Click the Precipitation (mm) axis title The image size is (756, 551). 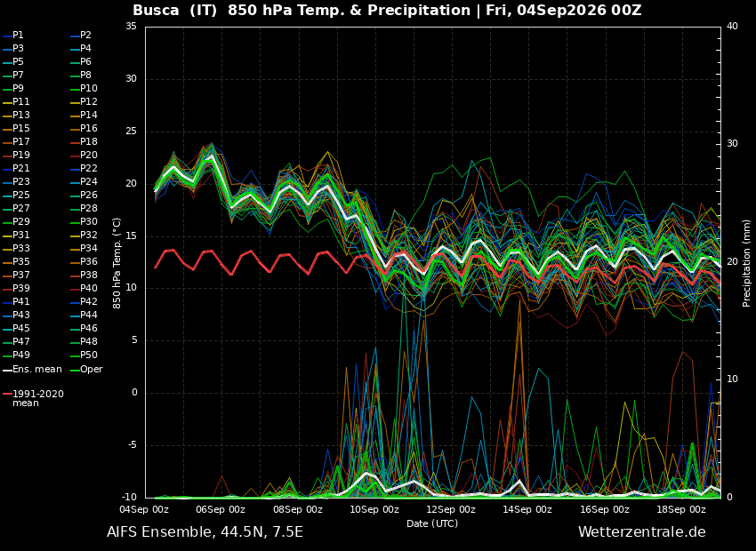tap(747, 263)
